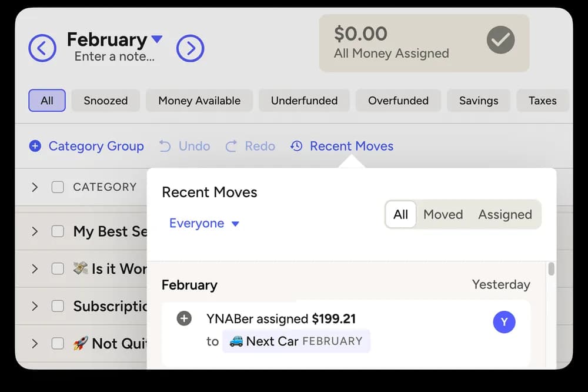Check the Subscriptio... group checkbox
The height and width of the screenshot is (392, 588).
(58, 306)
